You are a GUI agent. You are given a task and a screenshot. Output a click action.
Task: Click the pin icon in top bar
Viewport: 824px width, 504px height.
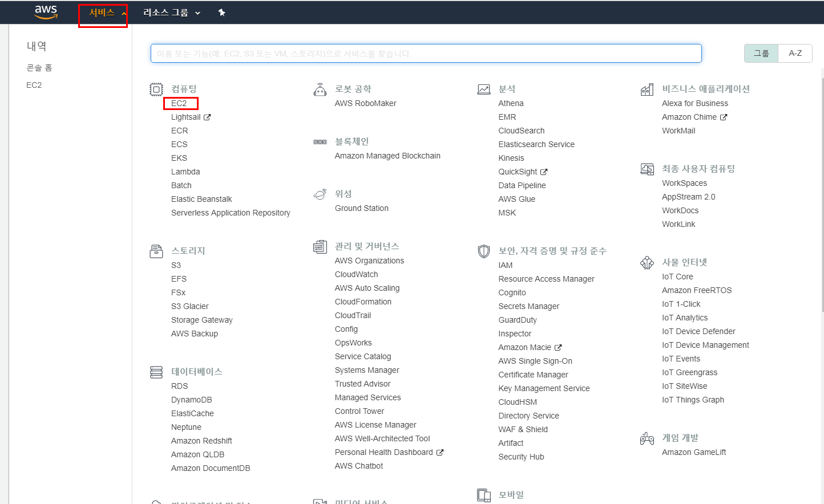pyautogui.click(x=222, y=13)
